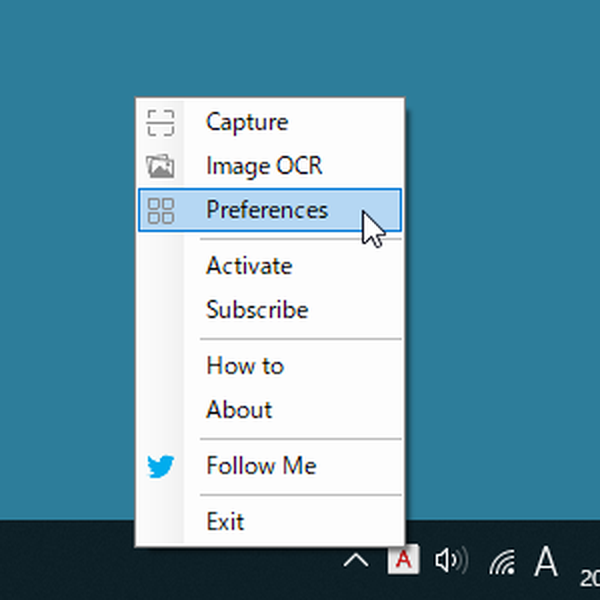Open the Wi-Fi network tray icon
The width and height of the screenshot is (600, 600).
pyautogui.click(x=502, y=562)
